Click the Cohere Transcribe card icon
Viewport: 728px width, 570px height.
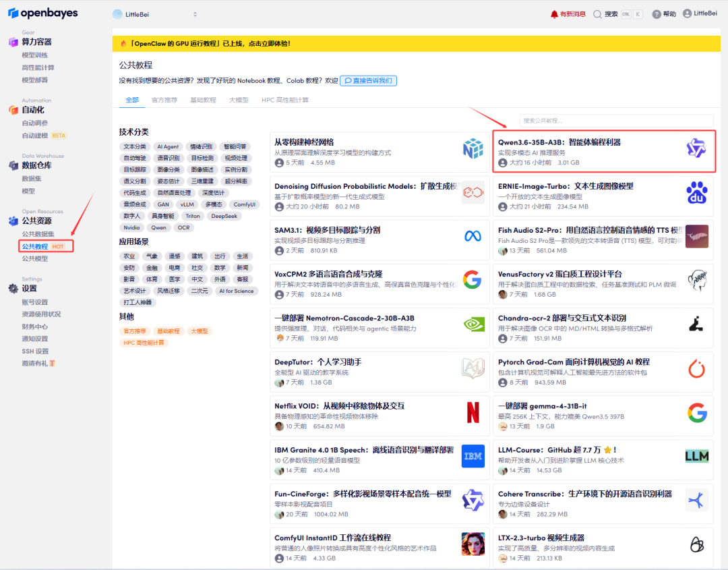tap(696, 501)
